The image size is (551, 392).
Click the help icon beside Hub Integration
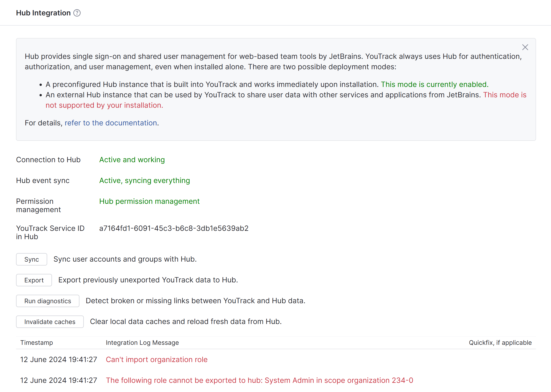tap(77, 13)
